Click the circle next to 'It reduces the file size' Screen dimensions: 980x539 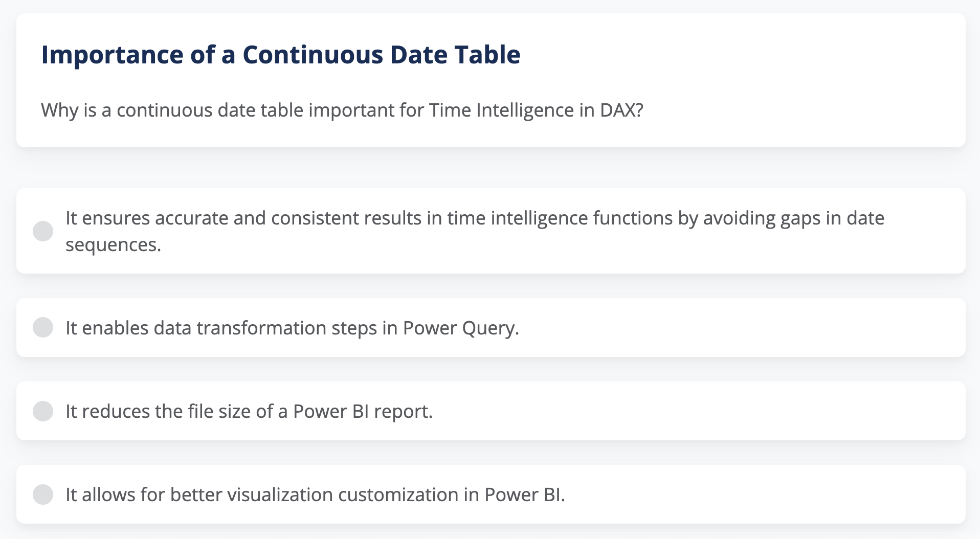pos(43,411)
